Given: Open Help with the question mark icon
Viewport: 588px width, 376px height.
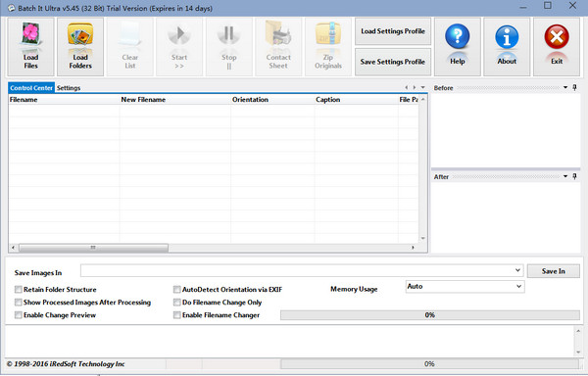Looking at the screenshot, I should click(457, 46).
